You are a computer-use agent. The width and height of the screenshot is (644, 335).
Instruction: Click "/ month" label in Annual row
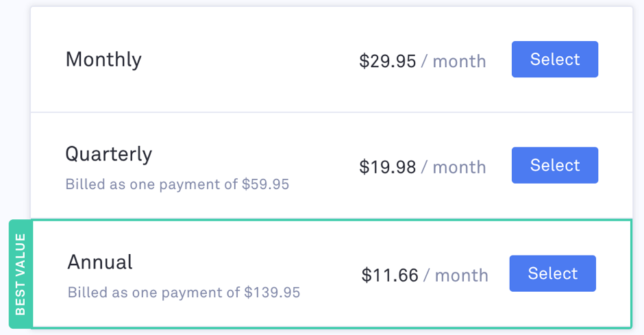pyautogui.click(x=456, y=275)
